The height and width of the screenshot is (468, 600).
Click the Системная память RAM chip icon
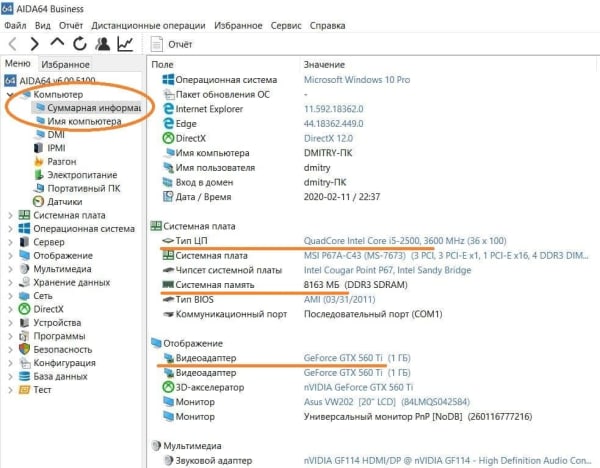pyautogui.click(x=168, y=285)
